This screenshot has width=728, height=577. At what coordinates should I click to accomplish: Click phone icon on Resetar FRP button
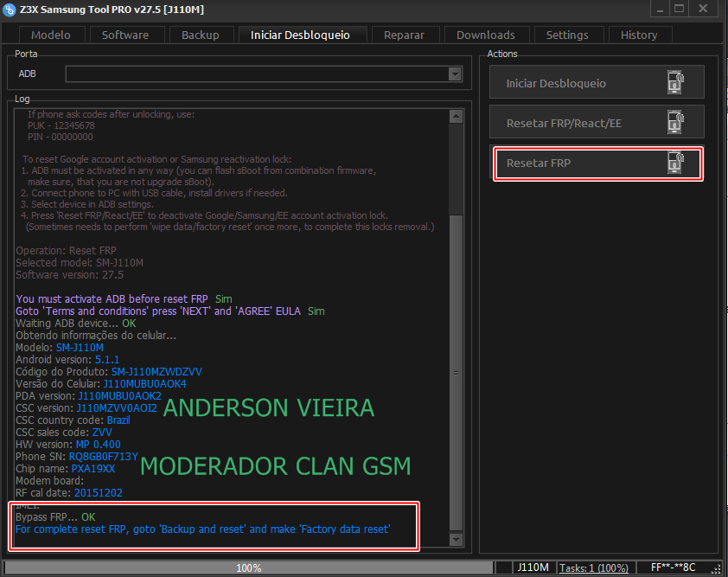pos(675,163)
